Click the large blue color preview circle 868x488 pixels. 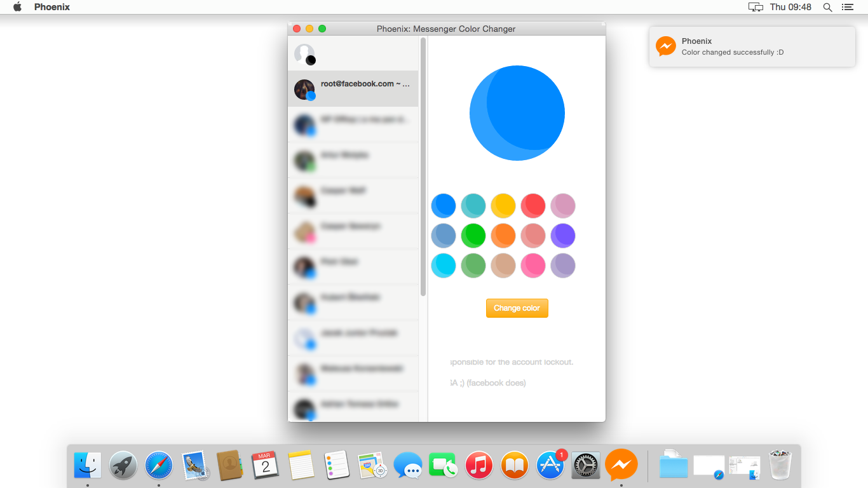517,113
